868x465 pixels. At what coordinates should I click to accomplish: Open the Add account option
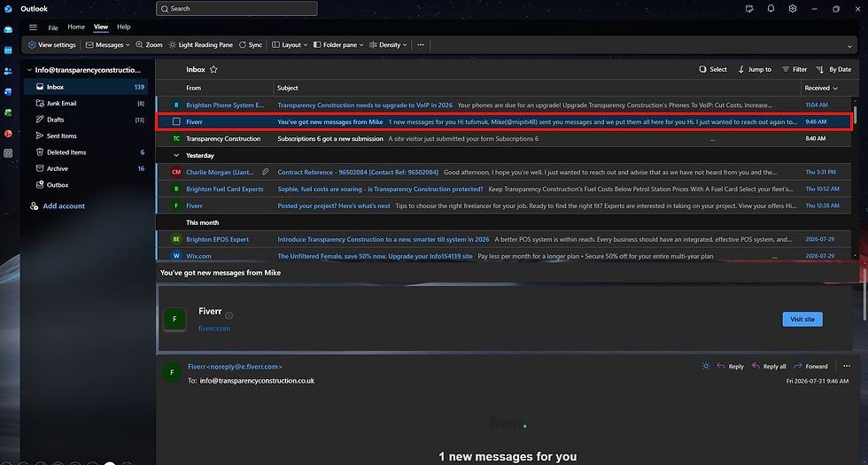(x=57, y=205)
